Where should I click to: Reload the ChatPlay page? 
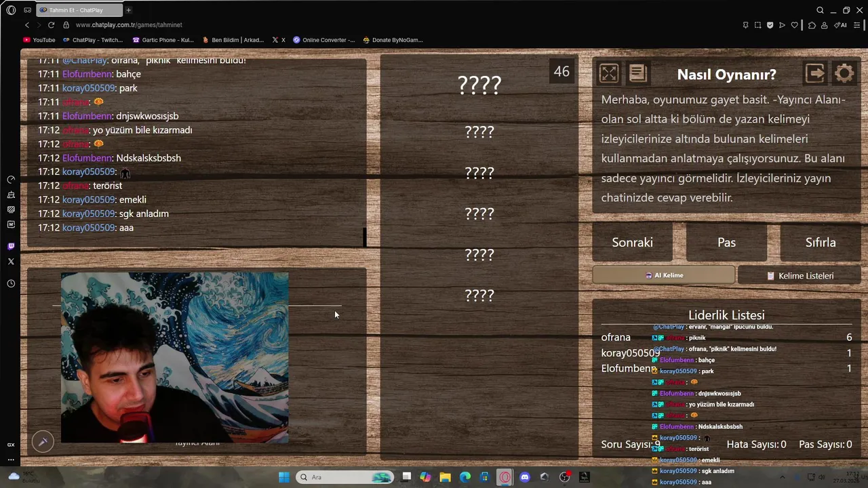pos(51,25)
